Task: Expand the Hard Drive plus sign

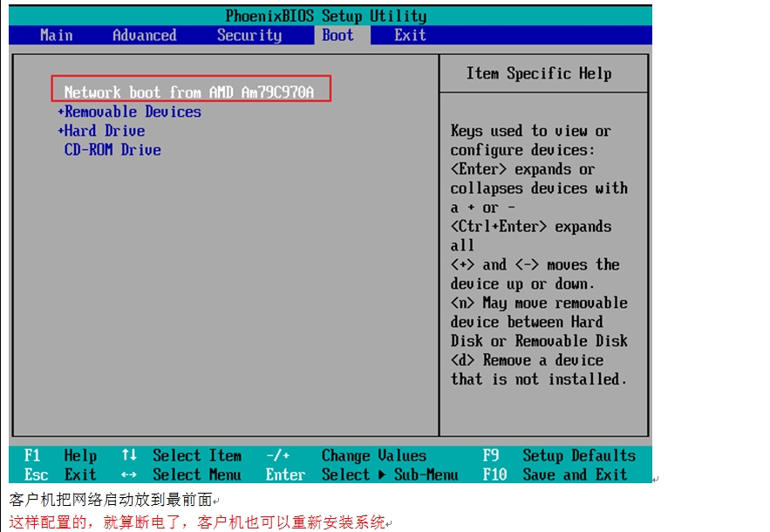Action: 60,131
